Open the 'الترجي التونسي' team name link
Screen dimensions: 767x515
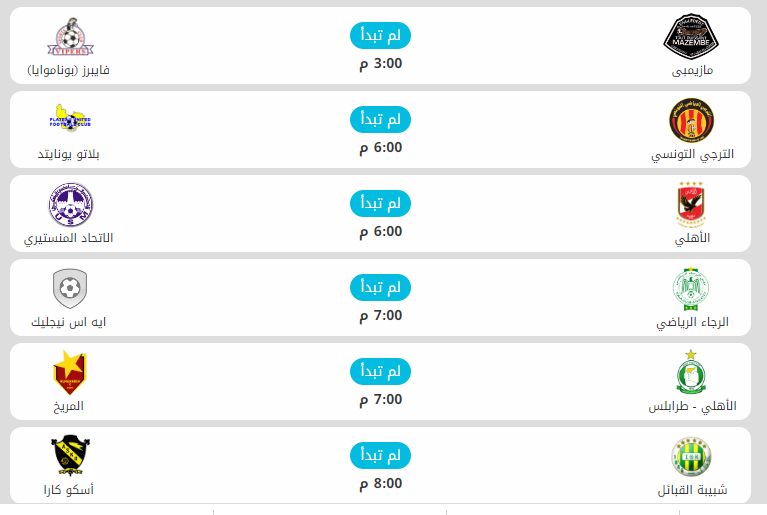coord(692,155)
